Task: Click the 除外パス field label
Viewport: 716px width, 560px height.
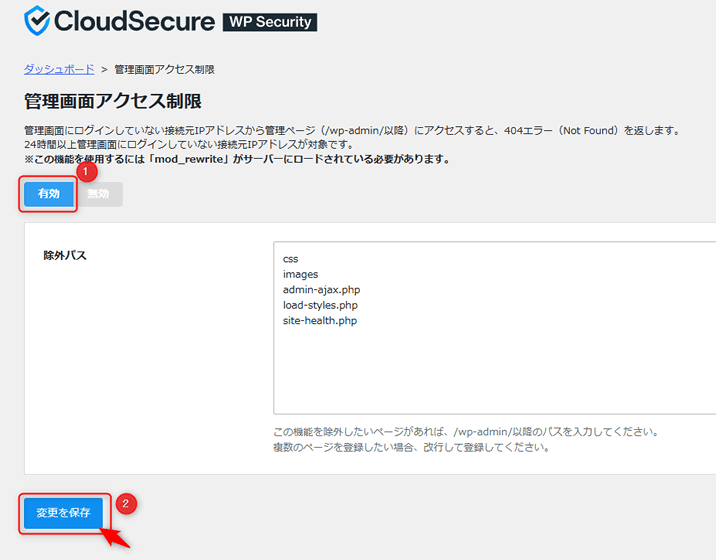Action: click(65, 255)
